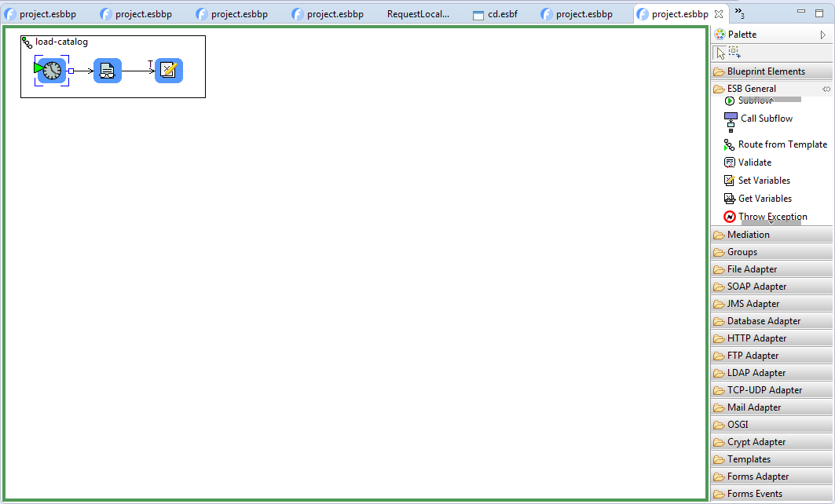The width and height of the screenshot is (835, 504).
Task: Open the HTTP Adapter palette drawer
Action: point(756,338)
